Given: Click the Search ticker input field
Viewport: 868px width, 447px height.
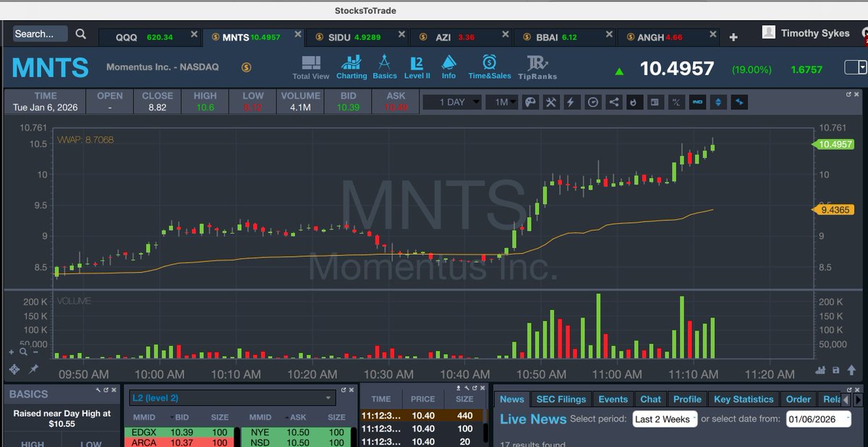Looking at the screenshot, I should coord(40,33).
